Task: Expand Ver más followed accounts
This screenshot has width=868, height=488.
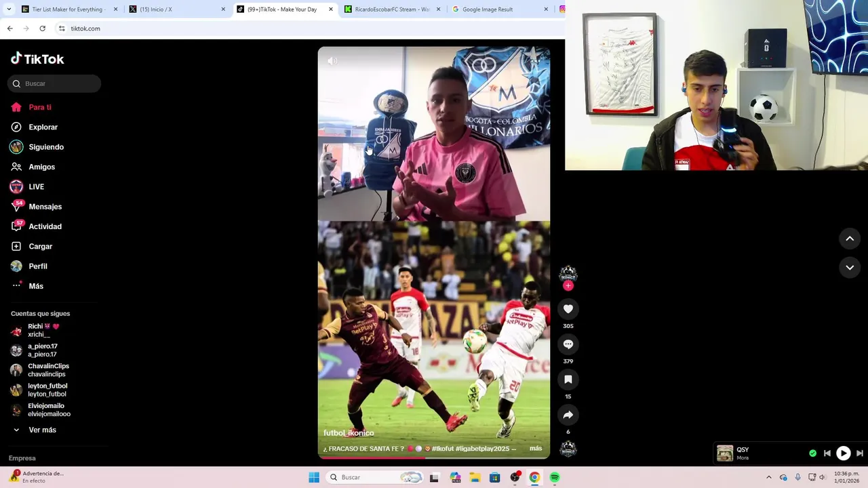Action: [34, 430]
